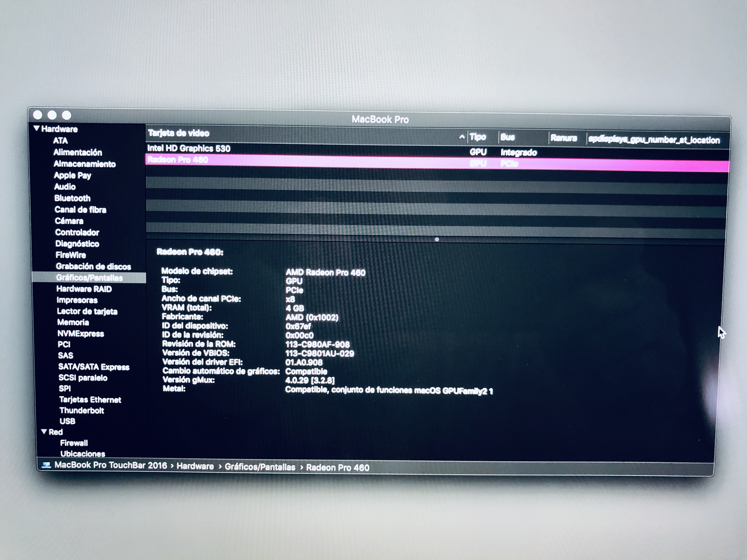Viewport: 747px width, 560px height.
Task: Click the Radeon Pro 460: detail heading
Action: coord(190,252)
